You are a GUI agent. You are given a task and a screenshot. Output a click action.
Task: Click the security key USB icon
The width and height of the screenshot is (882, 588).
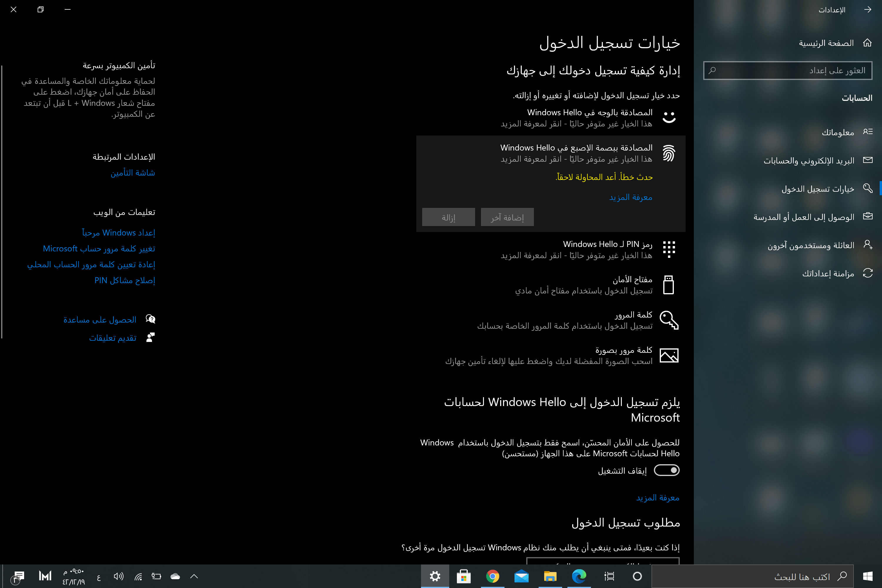coord(669,285)
